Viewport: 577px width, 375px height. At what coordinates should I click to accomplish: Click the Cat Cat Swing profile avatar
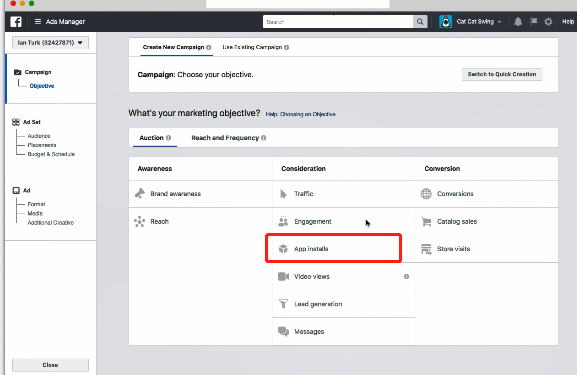[446, 22]
